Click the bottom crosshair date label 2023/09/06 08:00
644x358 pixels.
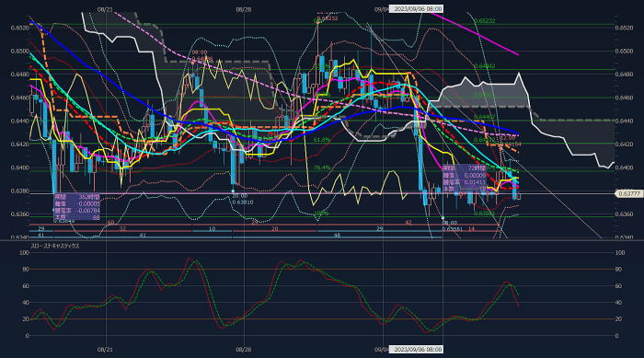click(x=416, y=350)
